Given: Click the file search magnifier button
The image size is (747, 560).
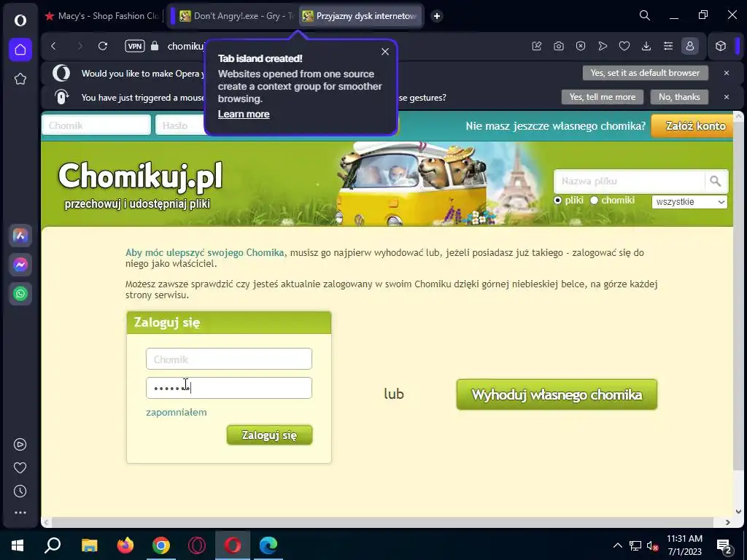Looking at the screenshot, I should coord(715,181).
